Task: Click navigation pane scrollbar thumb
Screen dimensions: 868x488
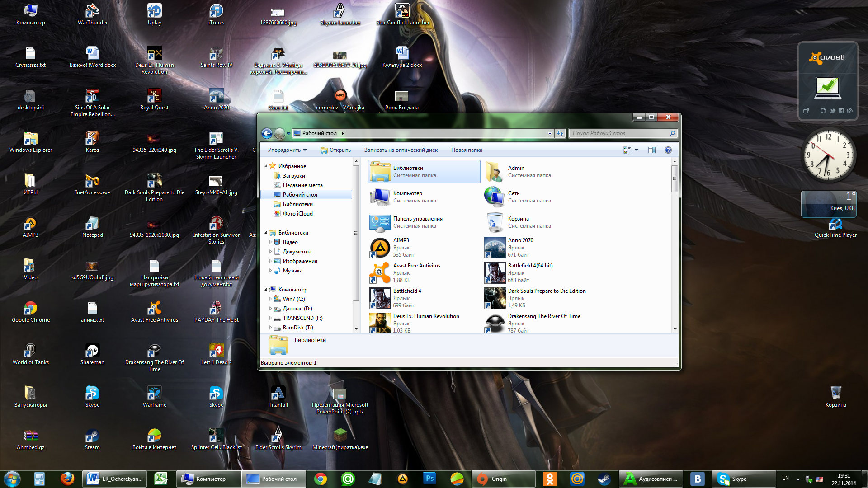Action: tap(356, 233)
